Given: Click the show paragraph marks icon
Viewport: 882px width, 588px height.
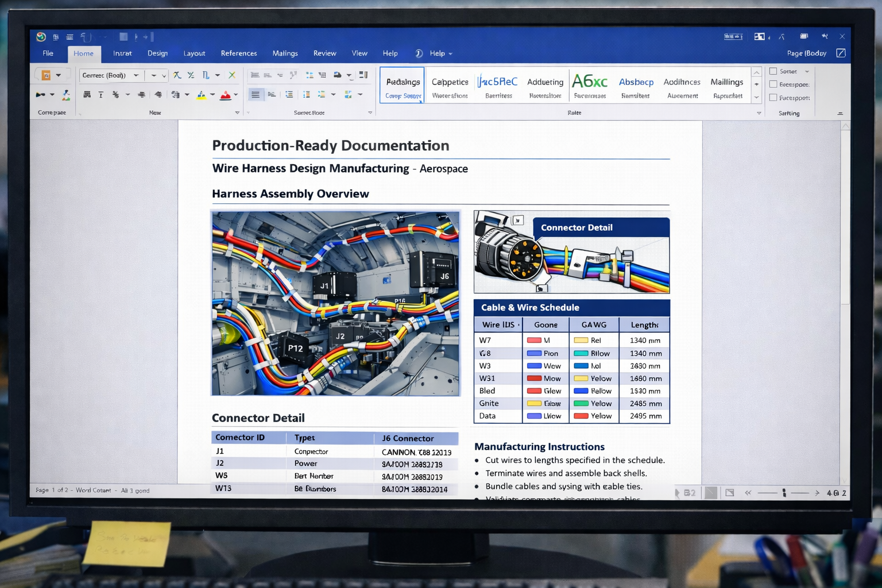Looking at the screenshot, I should pos(363,75).
